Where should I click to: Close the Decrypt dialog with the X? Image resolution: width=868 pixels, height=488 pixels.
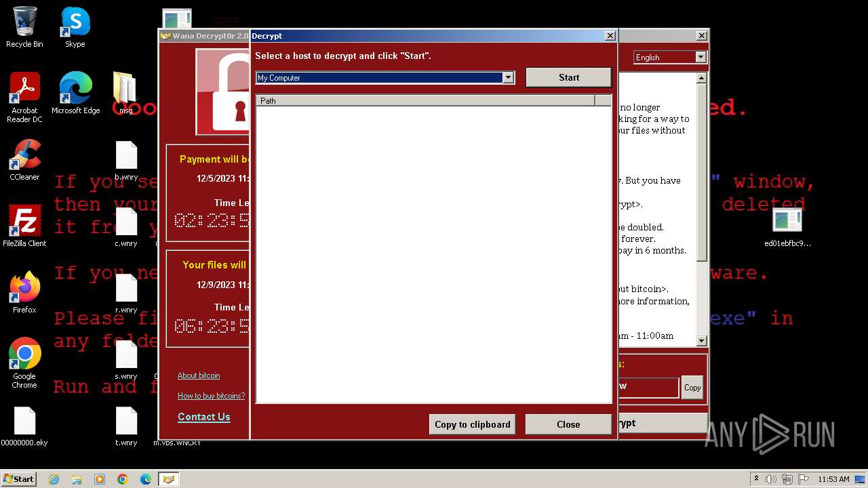pos(610,36)
